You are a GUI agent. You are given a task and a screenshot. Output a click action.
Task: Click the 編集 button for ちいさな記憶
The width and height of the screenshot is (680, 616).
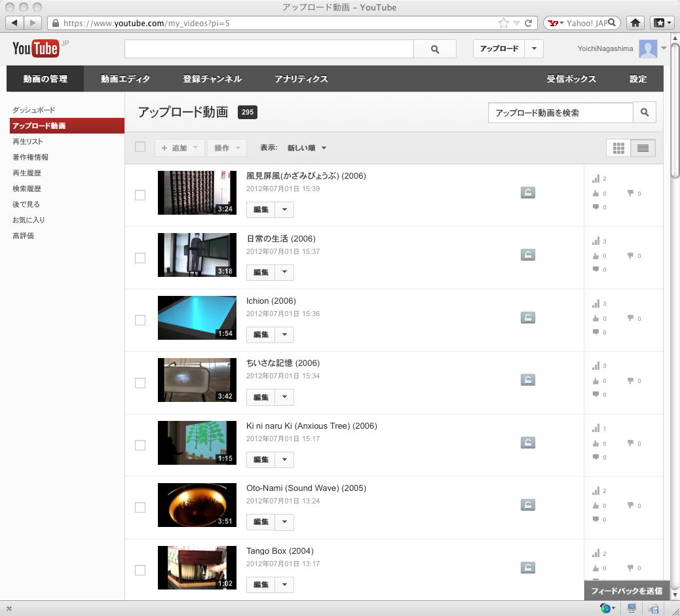tap(261, 397)
